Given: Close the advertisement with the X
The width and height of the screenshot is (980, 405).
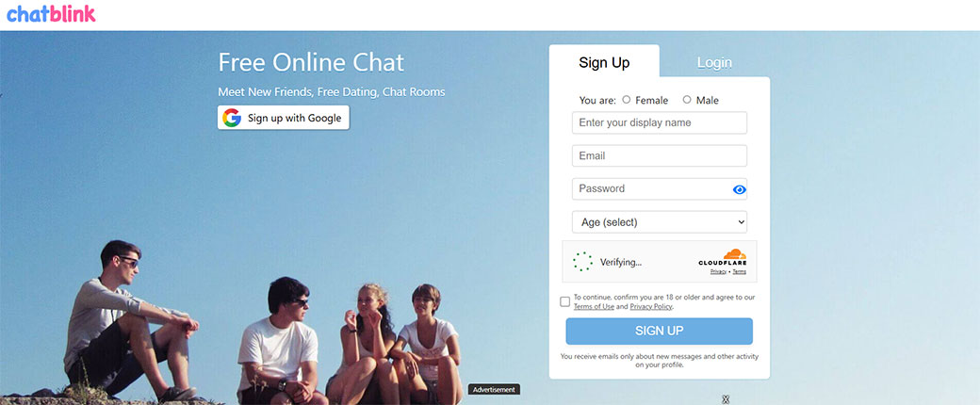Looking at the screenshot, I should [726, 399].
